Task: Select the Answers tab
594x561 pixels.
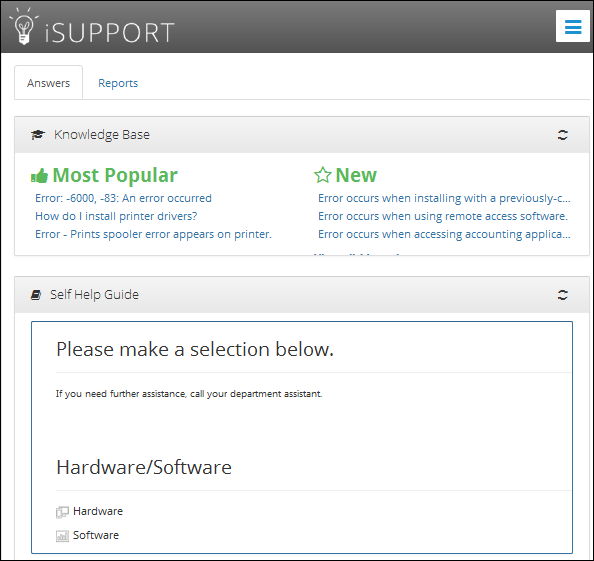Action: coord(48,83)
